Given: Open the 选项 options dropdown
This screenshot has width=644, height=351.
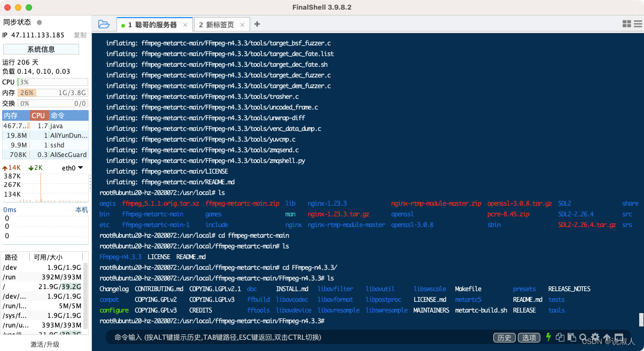Looking at the screenshot, I should (x=529, y=337).
